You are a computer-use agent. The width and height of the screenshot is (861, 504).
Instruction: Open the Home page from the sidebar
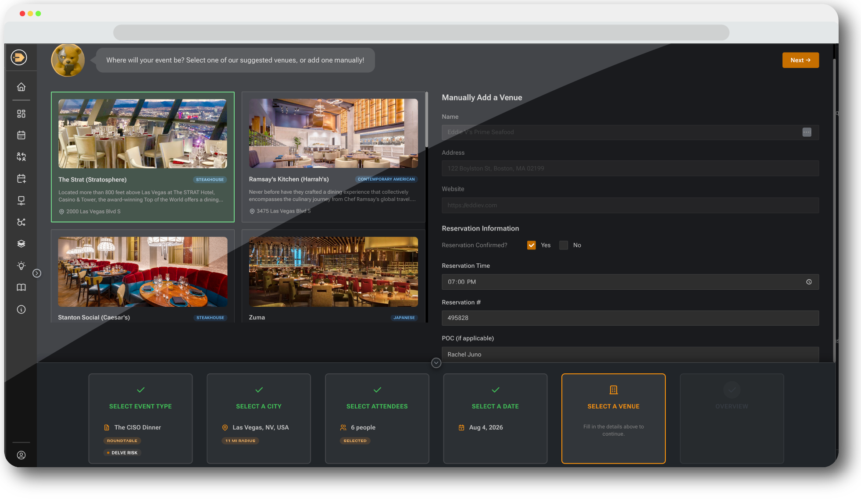click(21, 87)
